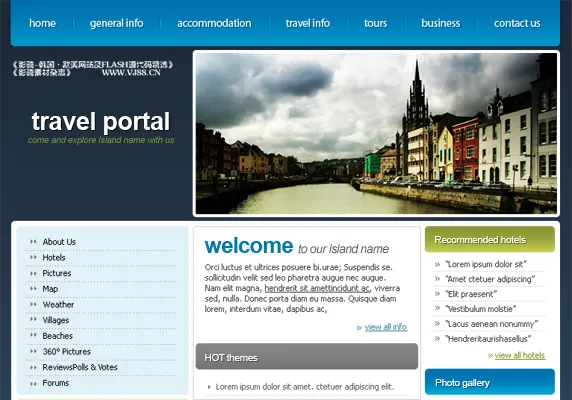The image size is (572, 400).
Task: Follow the view all info link
Action: tap(386, 327)
